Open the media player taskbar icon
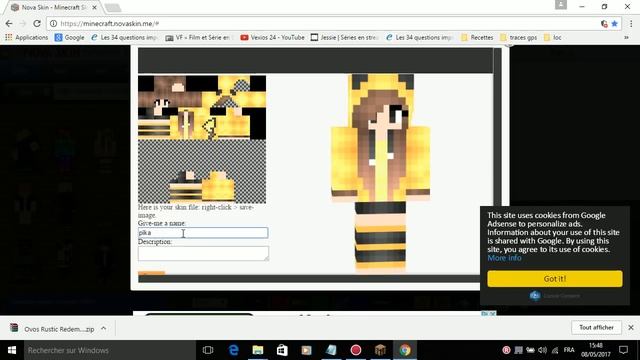Image resolution: width=640 pixels, height=360 pixels. pyautogui.click(x=307, y=350)
